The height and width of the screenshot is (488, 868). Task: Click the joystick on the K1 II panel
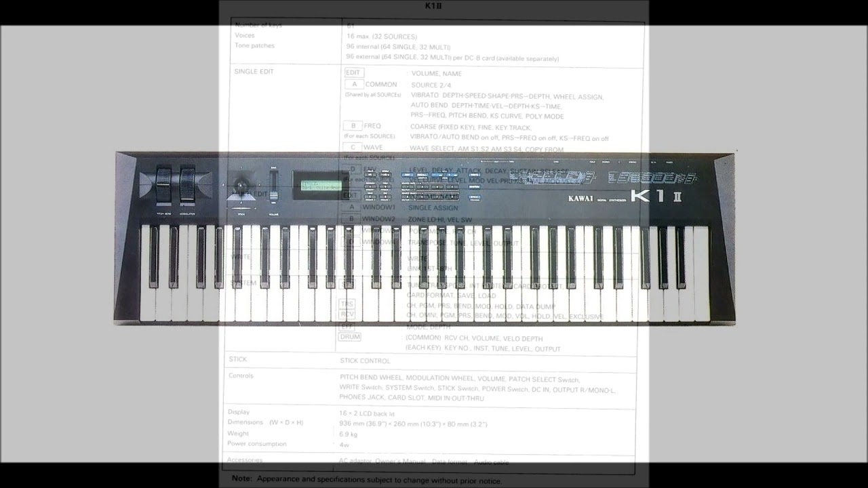pyautogui.click(x=241, y=184)
